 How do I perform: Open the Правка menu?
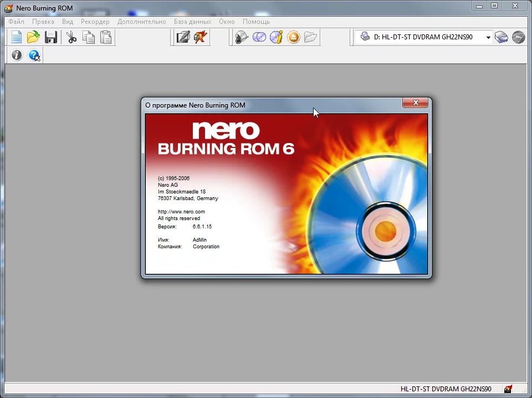pos(43,22)
